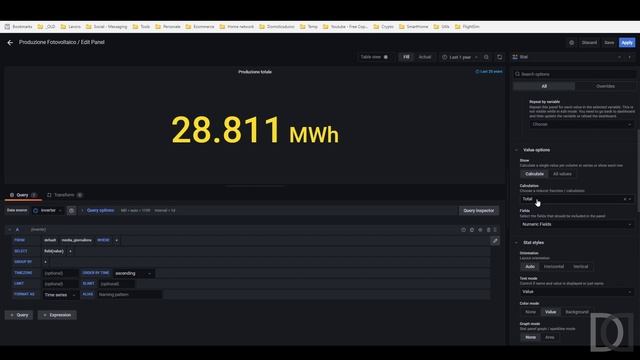Open dashboard settings gear icon
This screenshot has height=360, width=640.
click(x=571, y=42)
